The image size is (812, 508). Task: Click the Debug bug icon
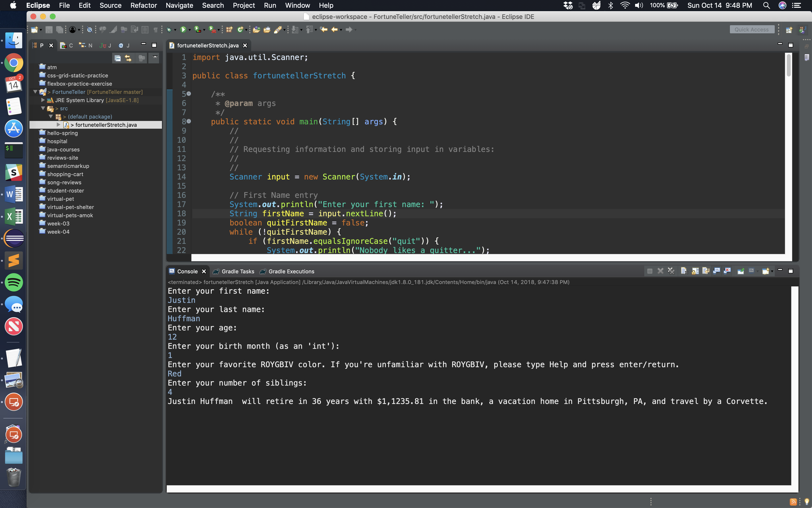coord(169,30)
